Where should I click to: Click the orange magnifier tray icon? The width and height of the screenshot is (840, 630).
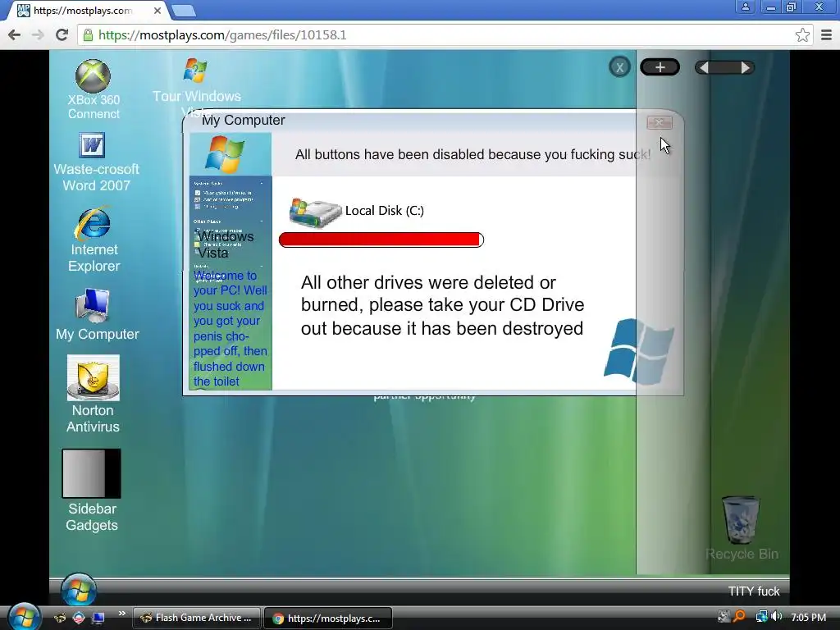739,617
